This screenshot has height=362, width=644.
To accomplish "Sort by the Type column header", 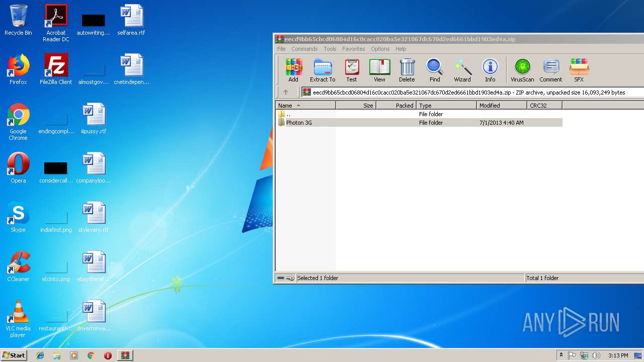I will point(447,106).
